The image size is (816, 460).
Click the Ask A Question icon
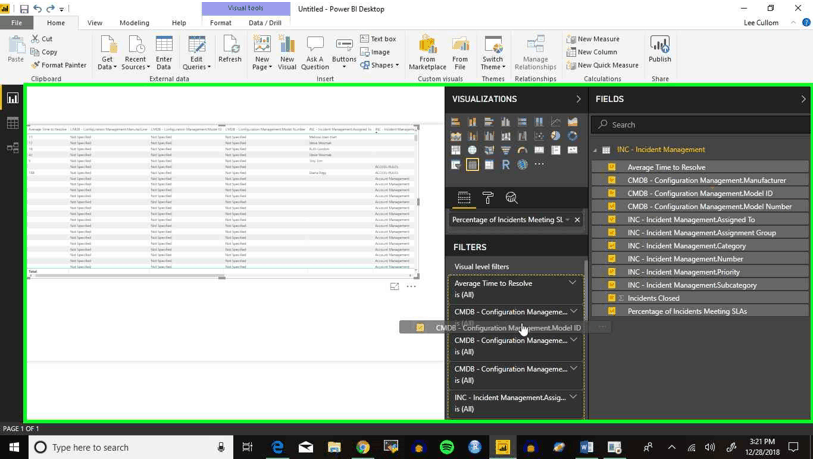click(315, 53)
